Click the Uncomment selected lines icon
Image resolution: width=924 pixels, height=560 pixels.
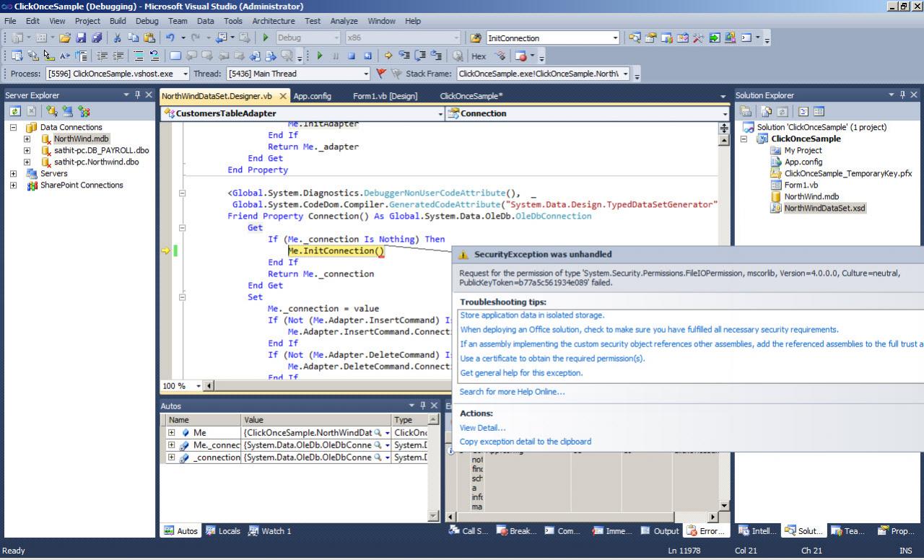point(154,56)
